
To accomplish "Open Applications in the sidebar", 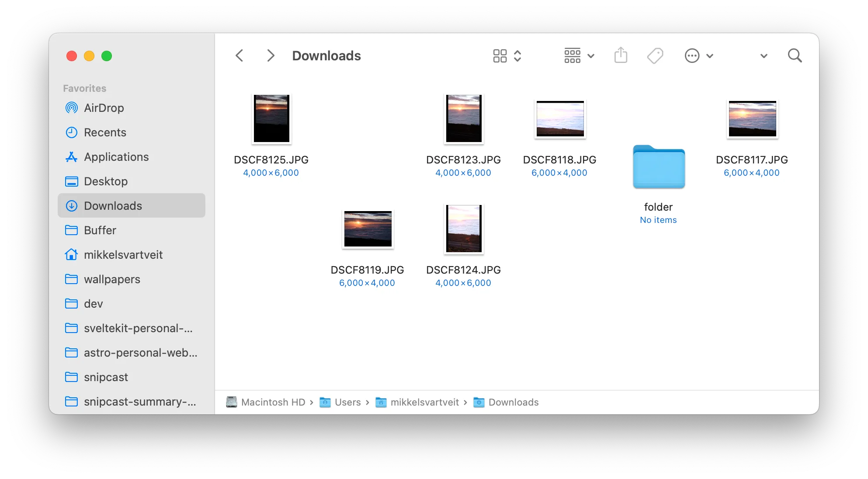I will 116,157.
